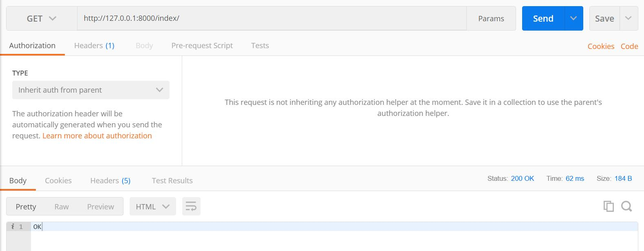The width and height of the screenshot is (644, 251).
Task: Switch response view to Raw
Action: coord(62,207)
